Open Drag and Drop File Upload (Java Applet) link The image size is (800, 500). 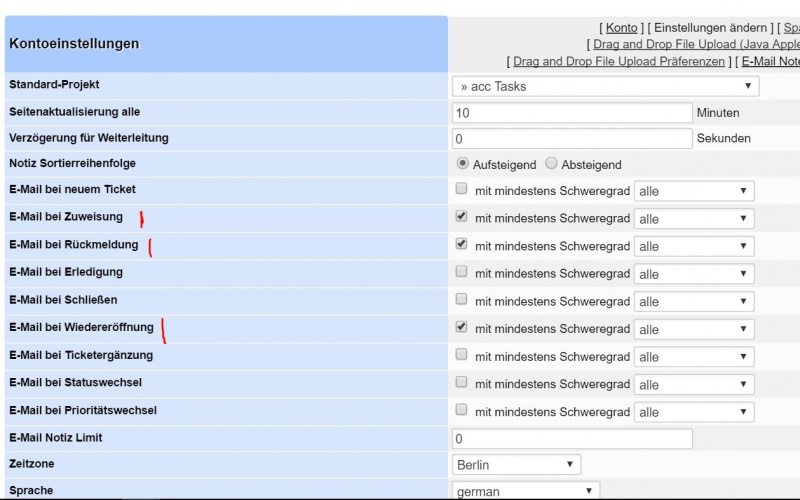click(x=696, y=44)
